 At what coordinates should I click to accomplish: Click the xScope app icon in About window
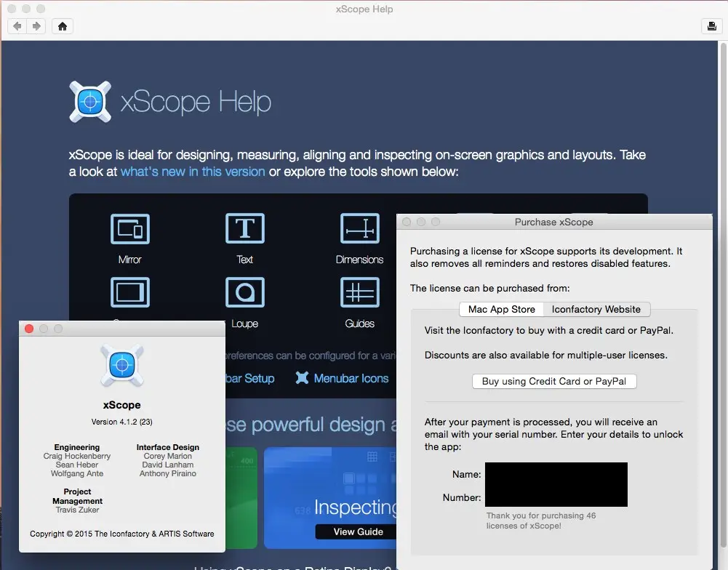122,365
